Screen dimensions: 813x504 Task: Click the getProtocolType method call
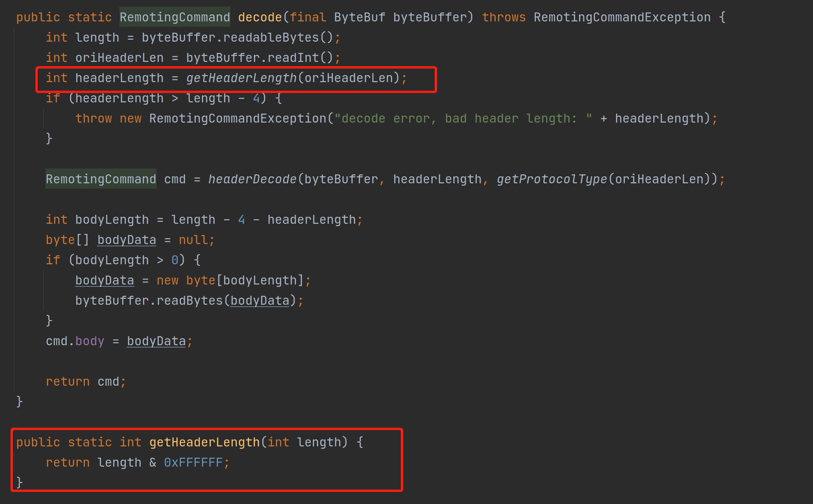click(551, 179)
